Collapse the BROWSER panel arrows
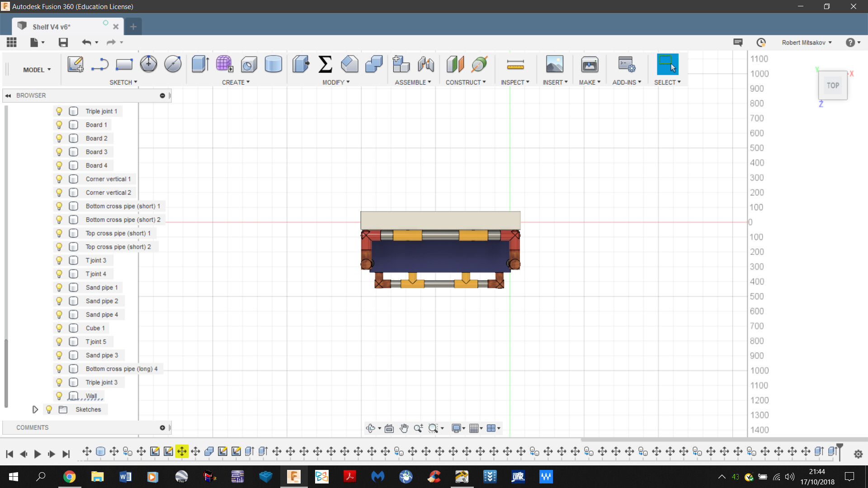Image resolution: width=868 pixels, height=488 pixels. click(8, 95)
